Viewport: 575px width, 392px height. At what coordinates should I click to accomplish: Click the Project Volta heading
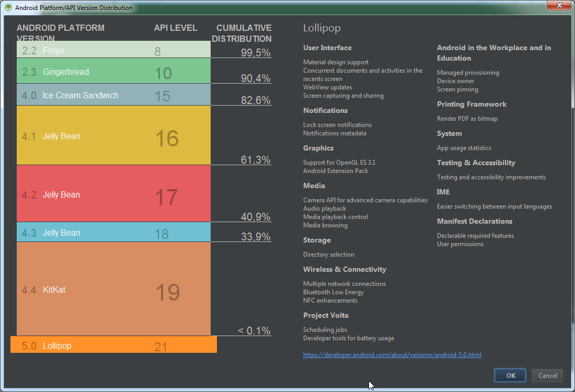pos(326,315)
